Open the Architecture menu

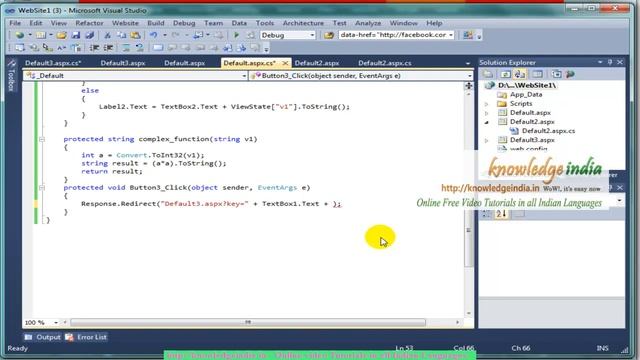[303, 23]
